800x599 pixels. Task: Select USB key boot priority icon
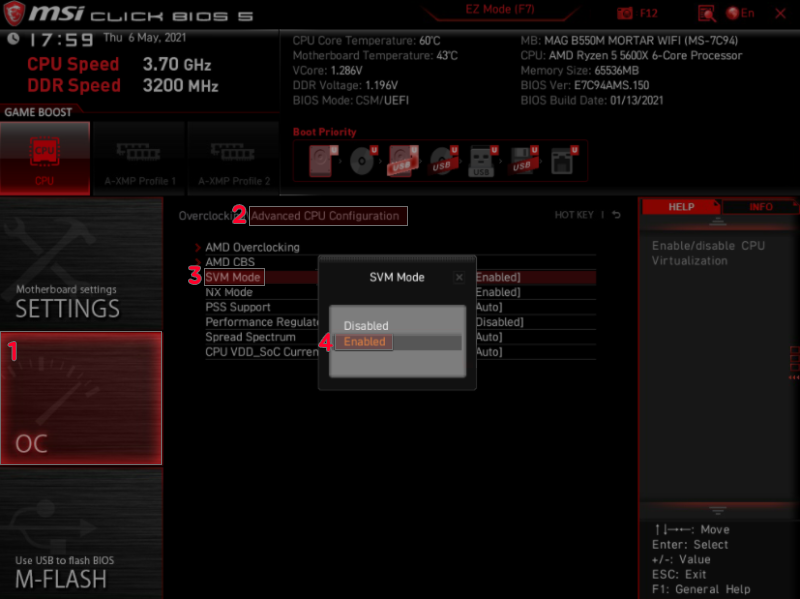482,161
